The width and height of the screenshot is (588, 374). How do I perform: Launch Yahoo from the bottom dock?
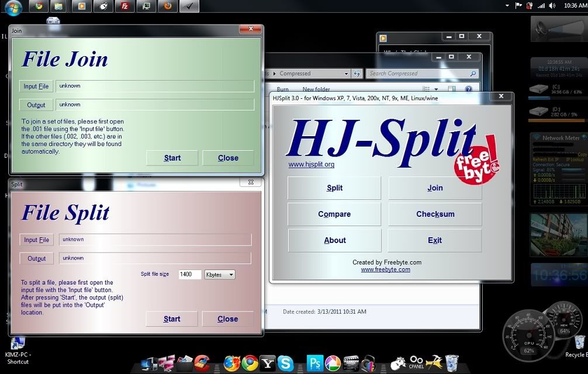coord(268,363)
